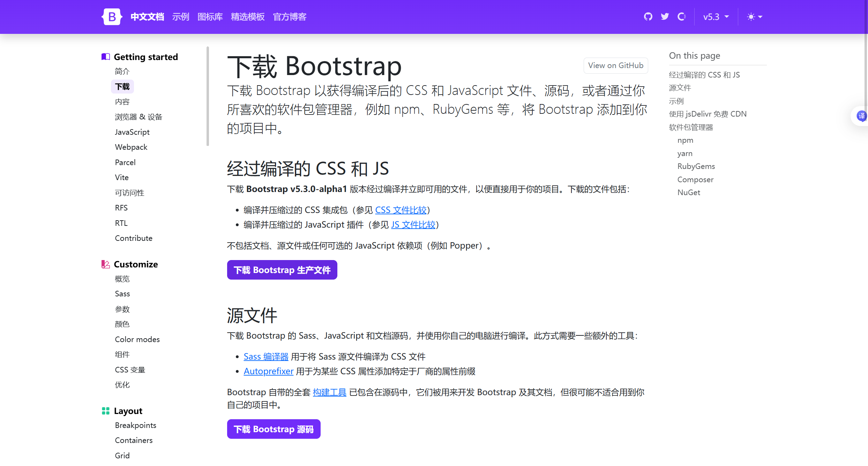The height and width of the screenshot is (466, 868).
Task: Follow the CSS 文件比较 link
Action: (x=401, y=210)
